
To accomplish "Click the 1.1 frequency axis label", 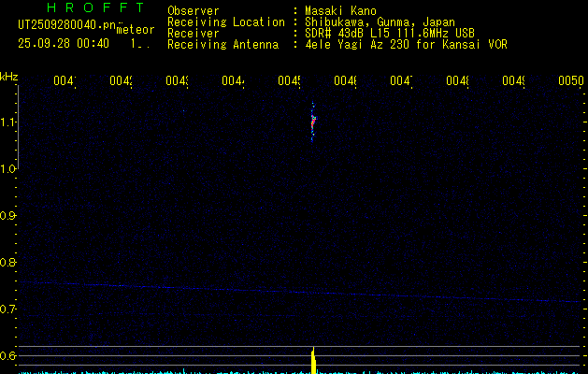I will (x=9, y=122).
